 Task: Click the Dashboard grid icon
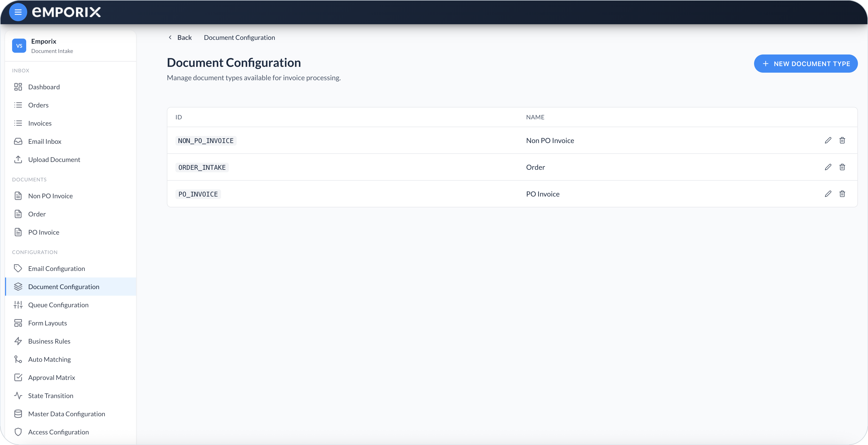(x=18, y=87)
